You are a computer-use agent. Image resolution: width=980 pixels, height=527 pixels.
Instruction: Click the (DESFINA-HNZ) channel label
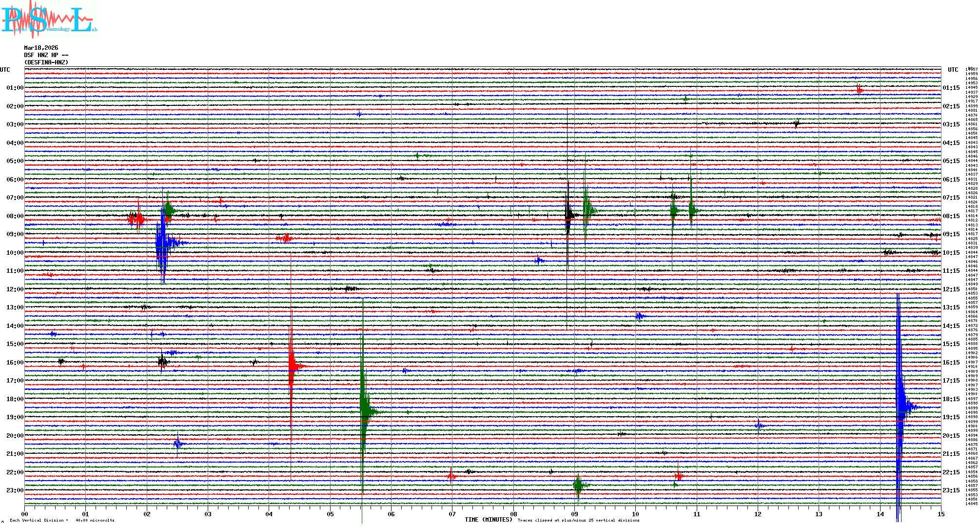[46, 62]
